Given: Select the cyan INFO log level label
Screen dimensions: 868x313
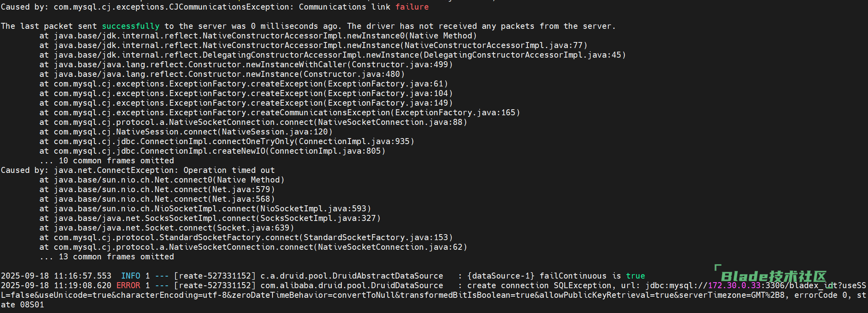Looking at the screenshot, I should coord(131,276).
